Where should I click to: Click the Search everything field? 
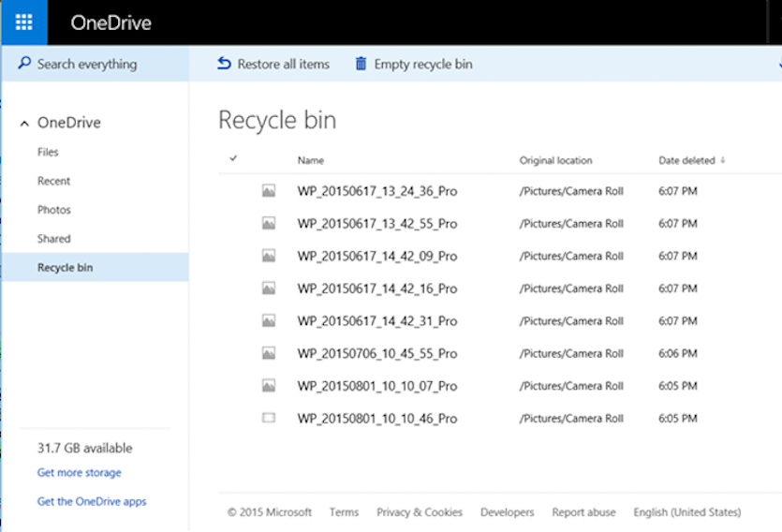[95, 64]
